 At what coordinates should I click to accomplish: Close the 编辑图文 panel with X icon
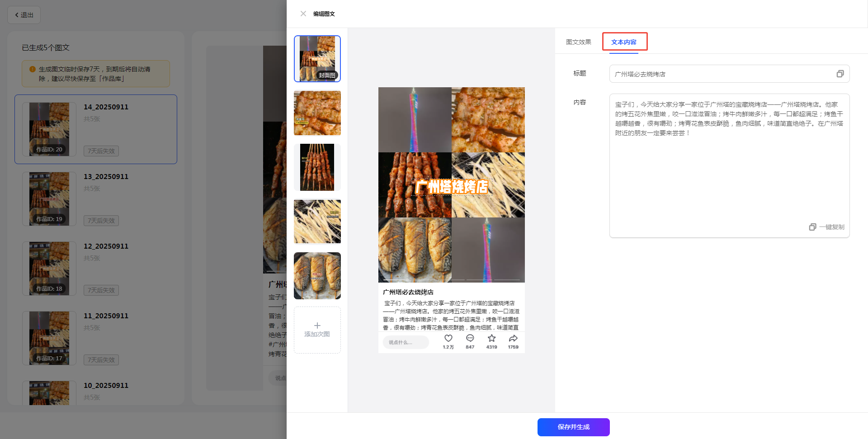click(303, 14)
